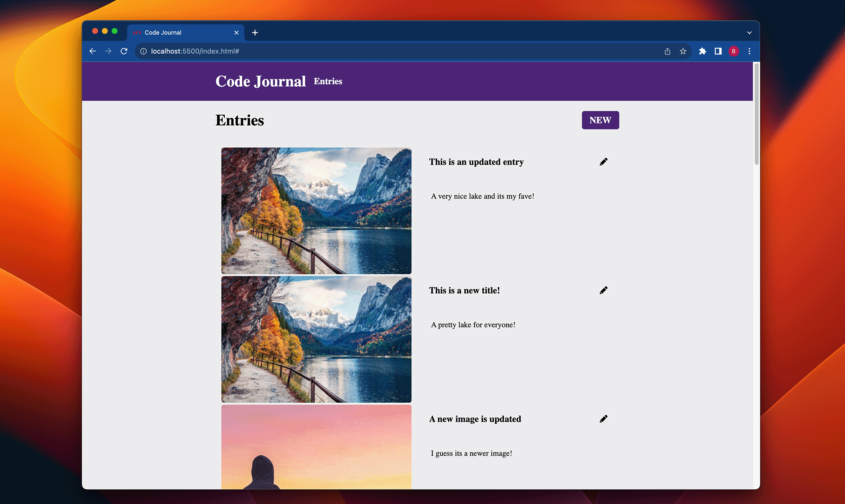Click the 'Entries' page heading
845x504 pixels.
240,120
